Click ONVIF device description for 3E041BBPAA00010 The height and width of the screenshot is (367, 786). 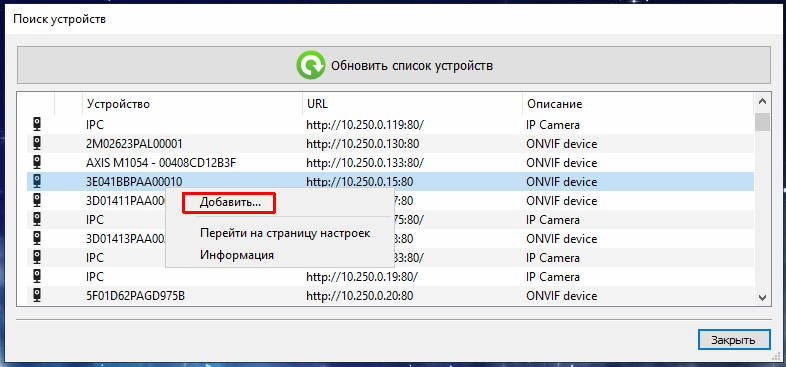pyautogui.click(x=561, y=181)
